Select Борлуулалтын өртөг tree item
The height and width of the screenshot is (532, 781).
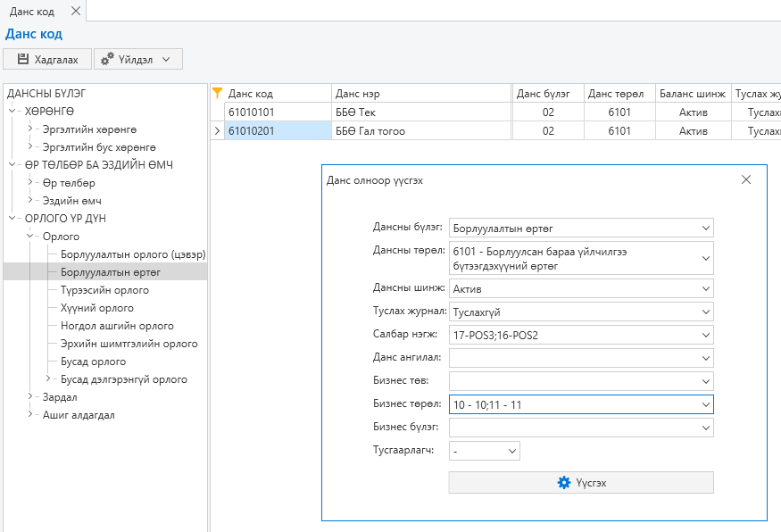111,272
